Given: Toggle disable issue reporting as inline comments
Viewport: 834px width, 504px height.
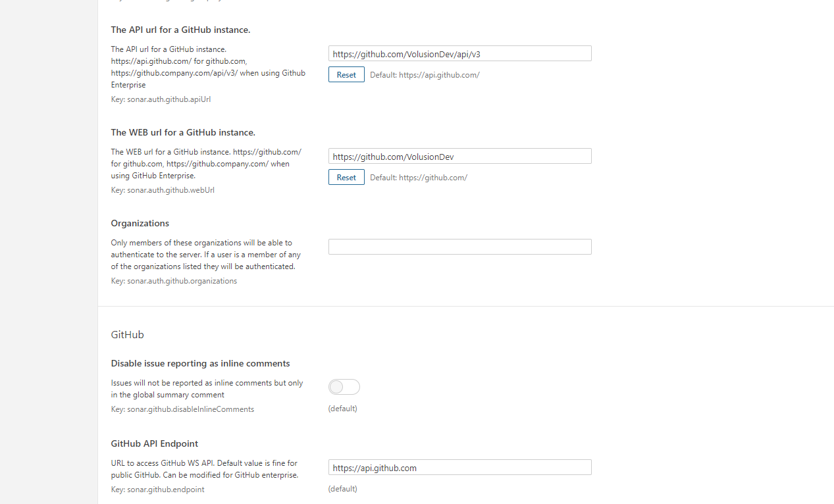Looking at the screenshot, I should pos(344,387).
